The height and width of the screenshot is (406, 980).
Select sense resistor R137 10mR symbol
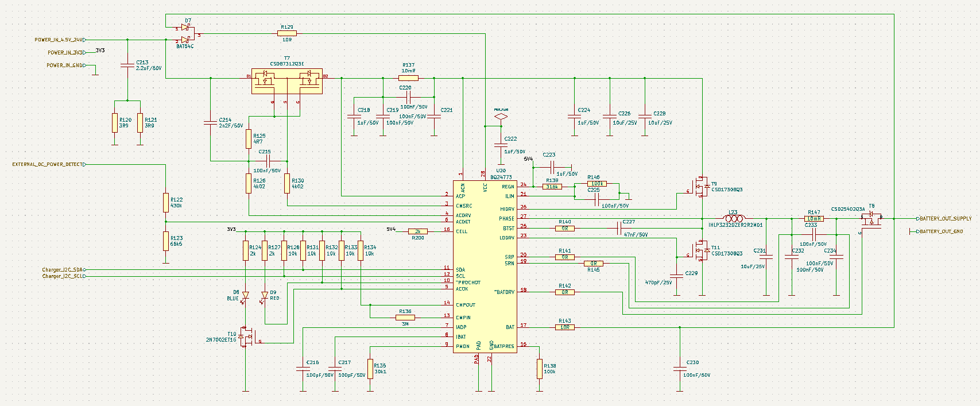[408, 78]
